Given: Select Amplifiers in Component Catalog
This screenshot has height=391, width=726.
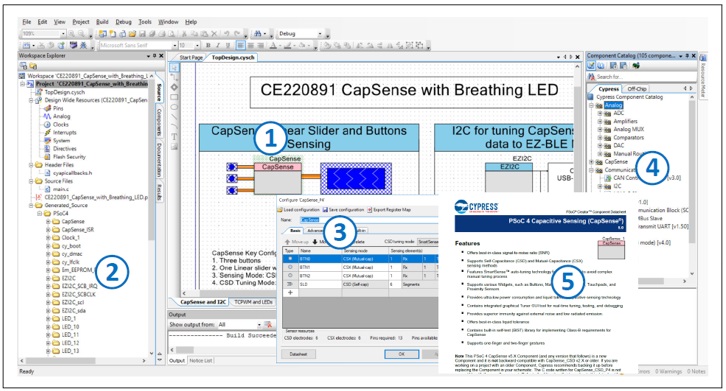Looking at the screenshot, I should coord(625,121).
